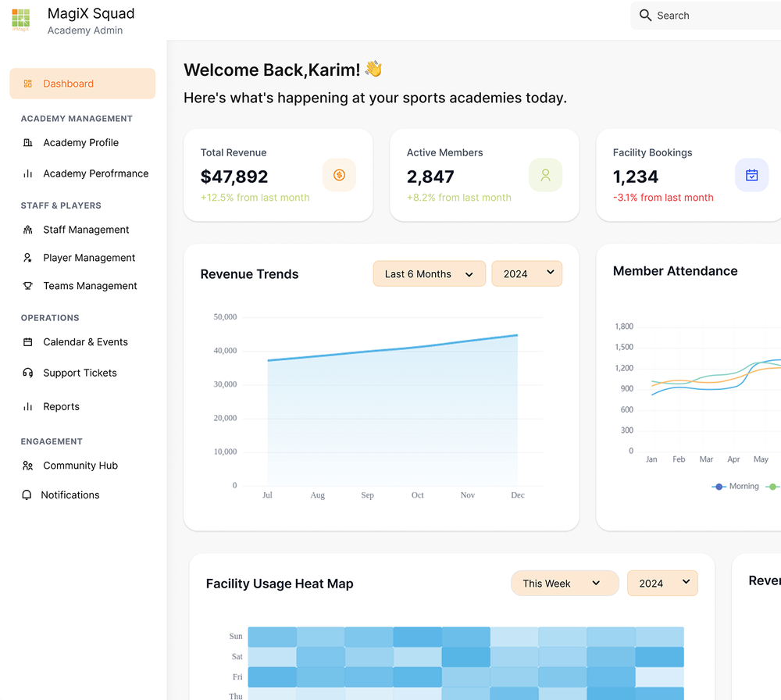Click the search magnifier icon

(645, 16)
